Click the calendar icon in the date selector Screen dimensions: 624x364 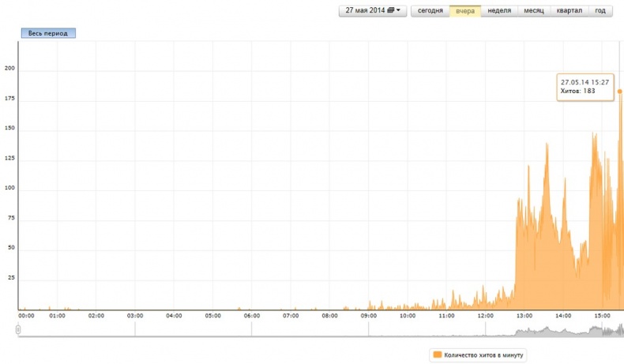(390, 11)
